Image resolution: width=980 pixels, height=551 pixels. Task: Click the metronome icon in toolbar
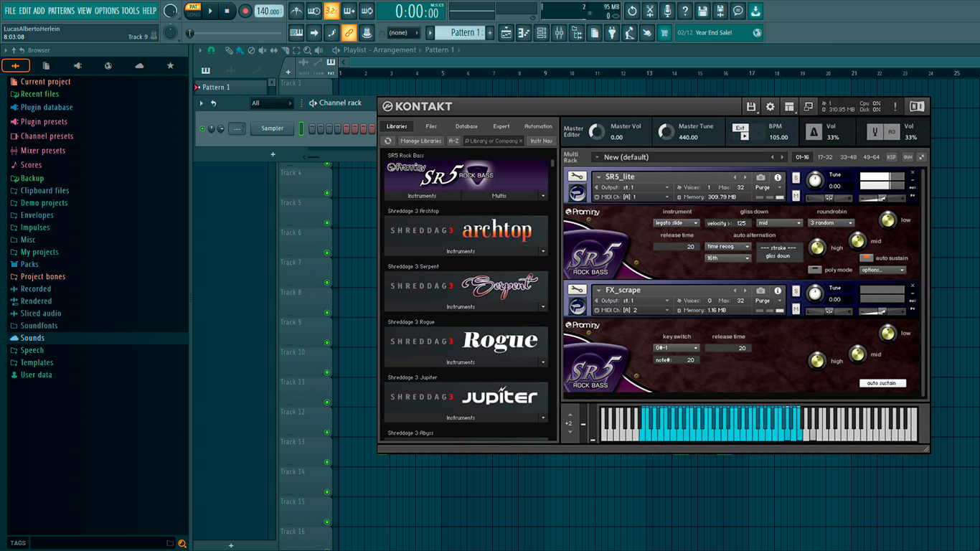[x=297, y=11]
